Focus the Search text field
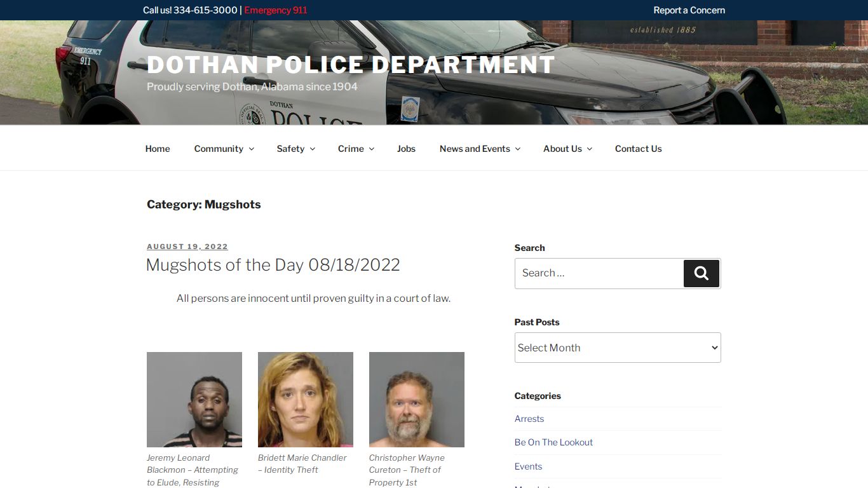 click(x=599, y=273)
